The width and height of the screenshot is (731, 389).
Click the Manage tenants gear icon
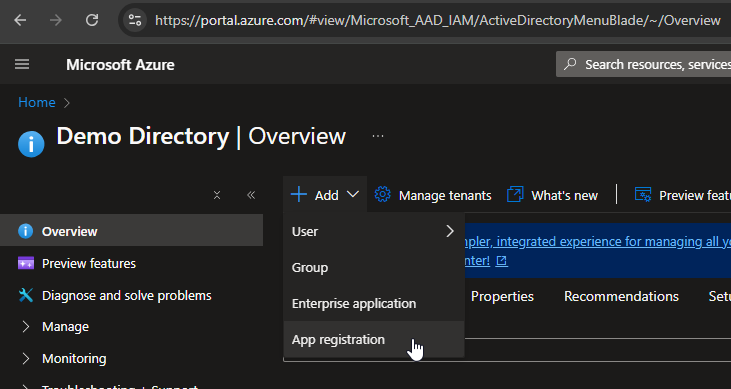[382, 194]
